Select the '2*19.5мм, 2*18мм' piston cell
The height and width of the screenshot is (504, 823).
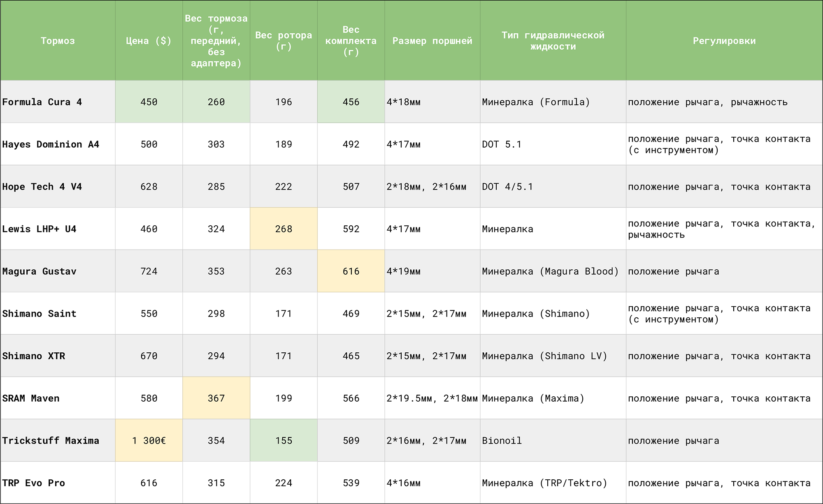pyautogui.click(x=432, y=398)
